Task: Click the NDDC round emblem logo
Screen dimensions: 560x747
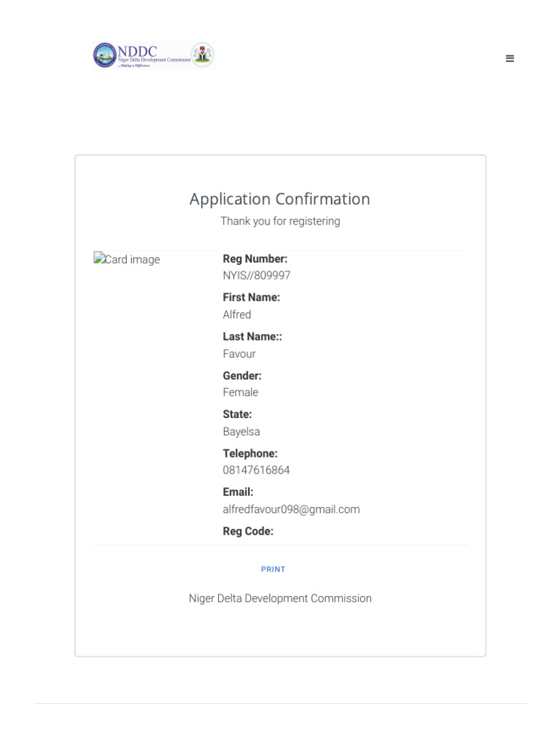Action: click(x=104, y=55)
